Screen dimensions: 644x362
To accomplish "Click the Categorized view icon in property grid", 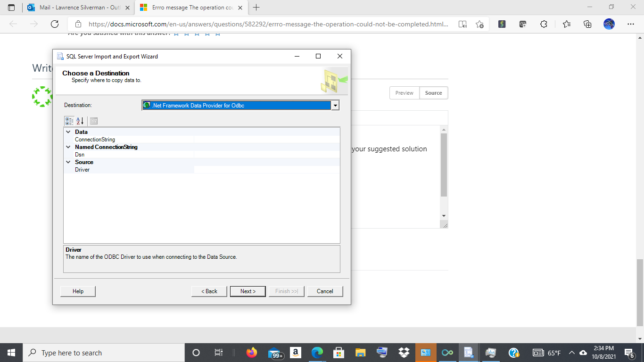I will pos(69,121).
